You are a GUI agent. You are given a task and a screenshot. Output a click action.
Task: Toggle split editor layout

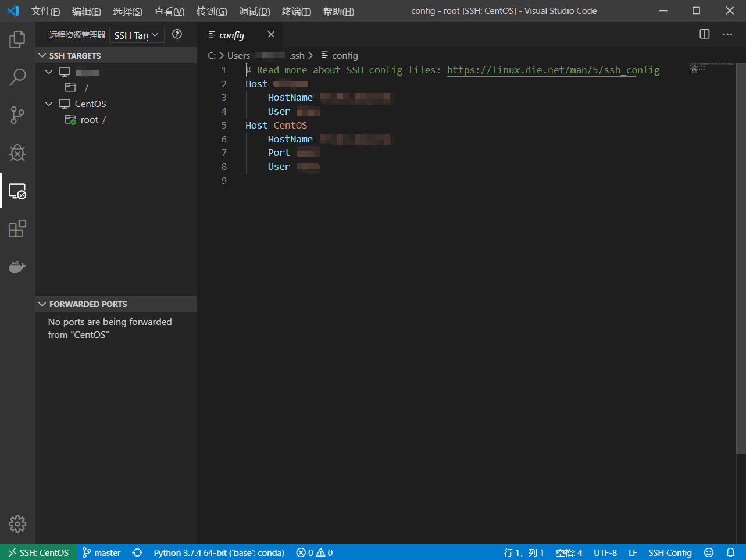click(x=704, y=34)
